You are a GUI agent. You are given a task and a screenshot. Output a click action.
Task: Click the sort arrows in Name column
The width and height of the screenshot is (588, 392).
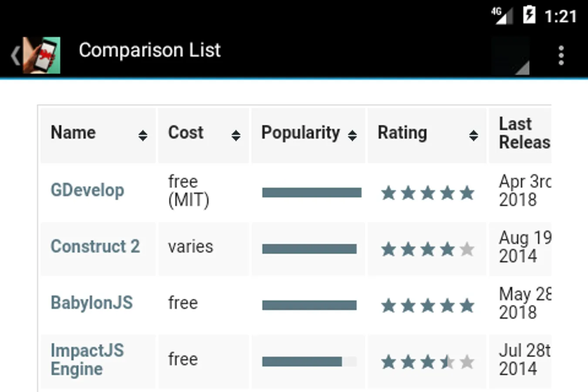pos(142,135)
